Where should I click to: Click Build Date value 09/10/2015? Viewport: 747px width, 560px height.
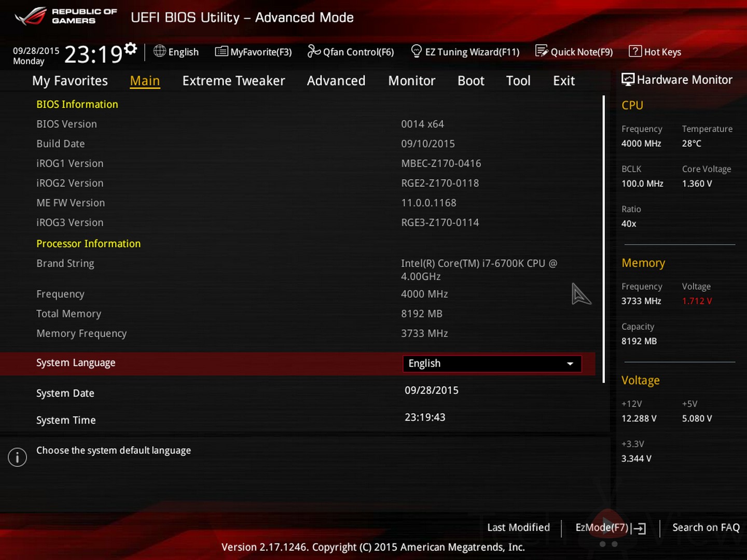click(x=428, y=144)
